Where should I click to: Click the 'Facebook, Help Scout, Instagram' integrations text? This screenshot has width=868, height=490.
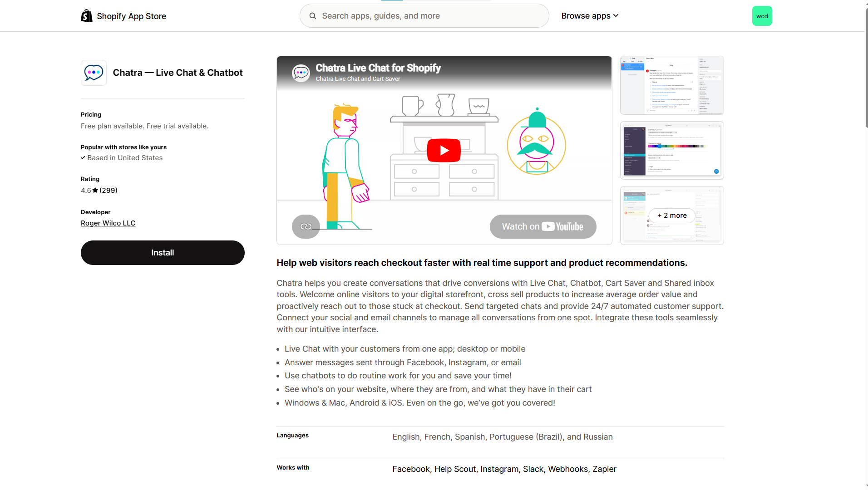[x=504, y=469]
